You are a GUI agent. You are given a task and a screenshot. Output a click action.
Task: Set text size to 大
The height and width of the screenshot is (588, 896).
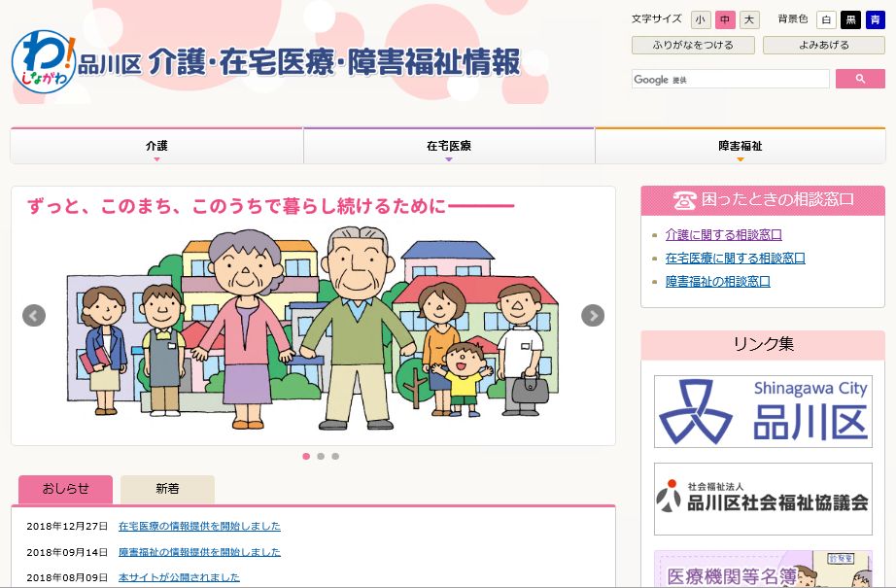point(749,20)
